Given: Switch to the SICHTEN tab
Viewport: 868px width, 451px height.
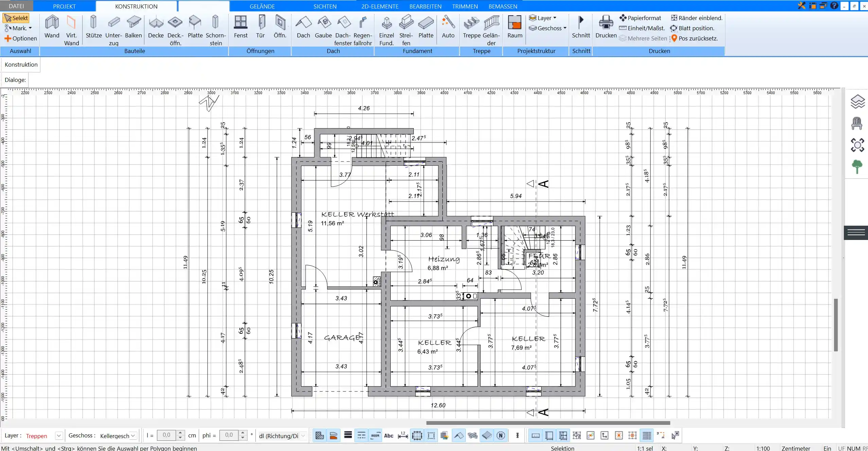Looking at the screenshot, I should [325, 6].
